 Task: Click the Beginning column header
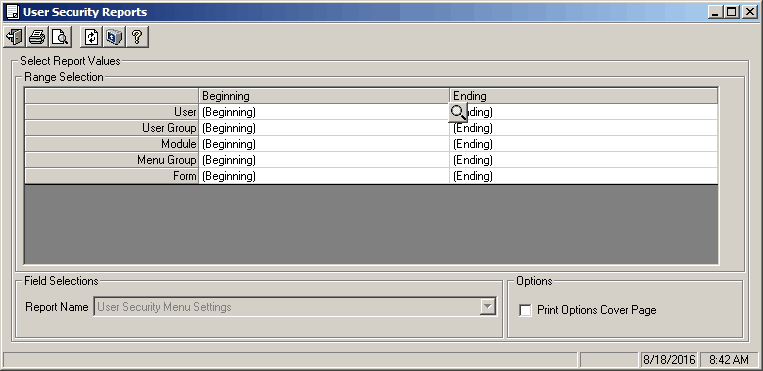(324, 96)
